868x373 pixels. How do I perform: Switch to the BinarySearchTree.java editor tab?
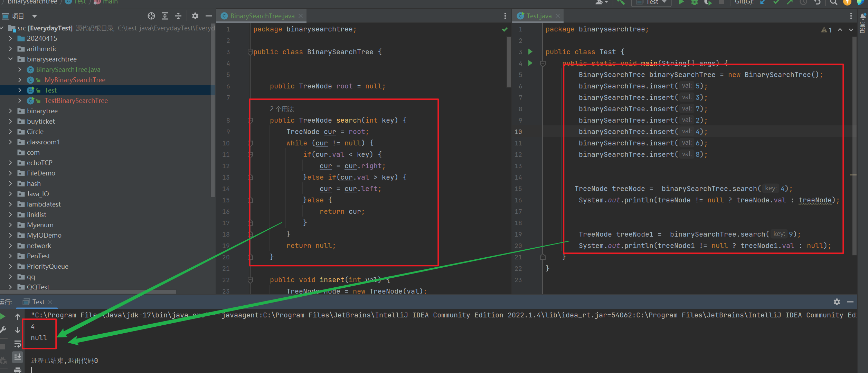(262, 16)
